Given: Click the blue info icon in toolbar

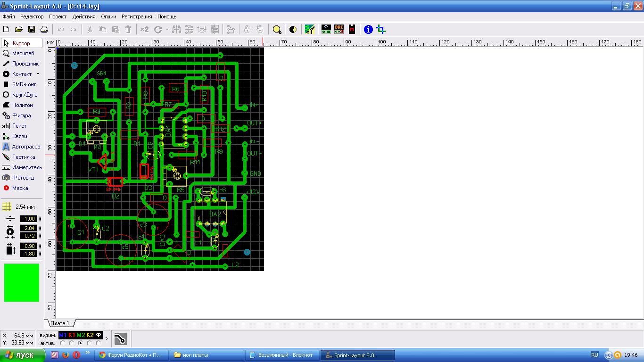Looking at the screenshot, I should pyautogui.click(x=368, y=29).
